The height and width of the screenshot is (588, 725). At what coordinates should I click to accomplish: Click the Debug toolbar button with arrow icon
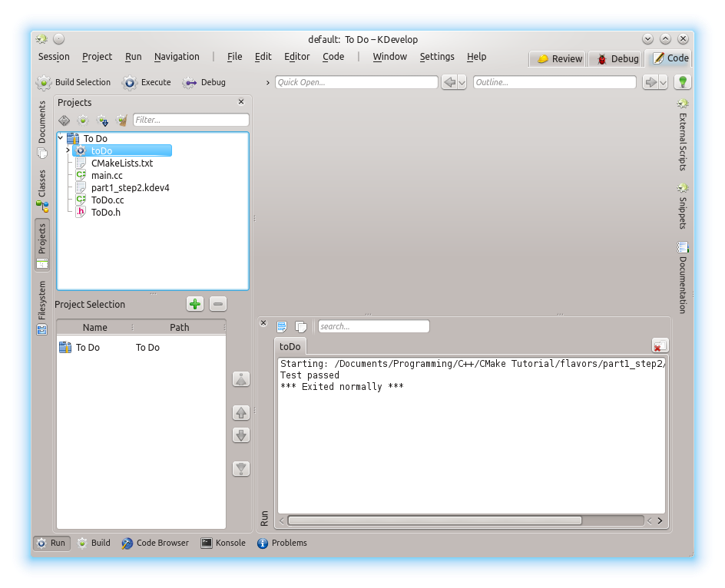[204, 82]
